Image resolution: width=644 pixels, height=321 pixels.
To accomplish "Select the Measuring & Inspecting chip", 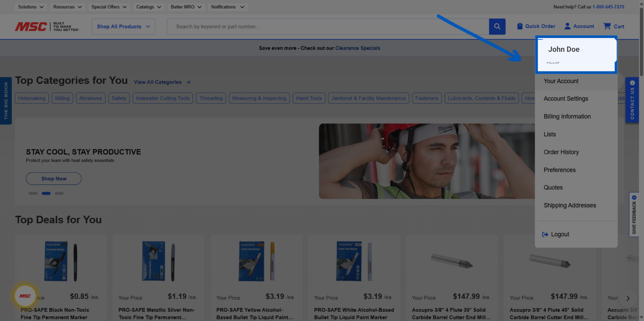I will click(x=259, y=98).
